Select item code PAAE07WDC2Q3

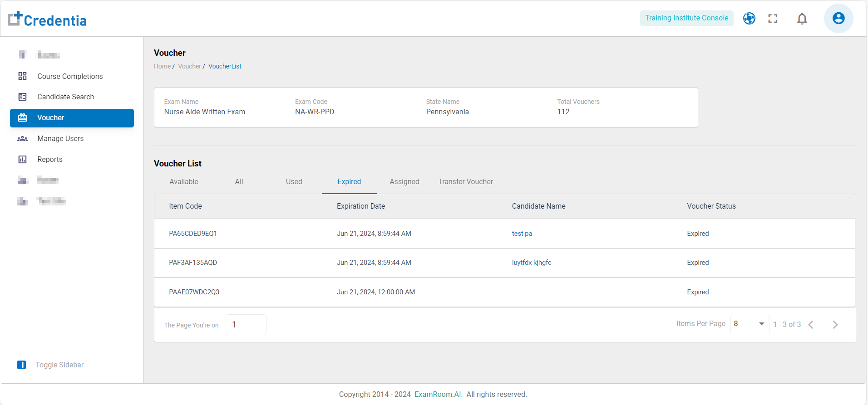coord(194,292)
